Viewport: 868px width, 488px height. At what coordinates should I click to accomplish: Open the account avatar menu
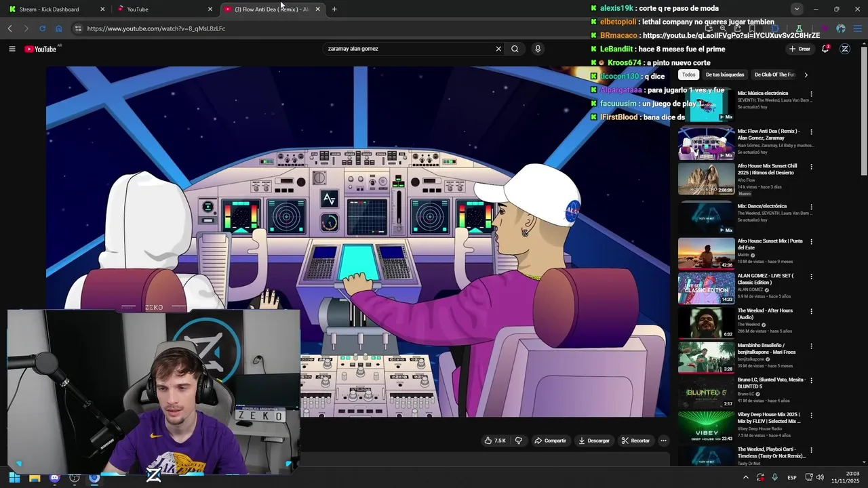[845, 49]
